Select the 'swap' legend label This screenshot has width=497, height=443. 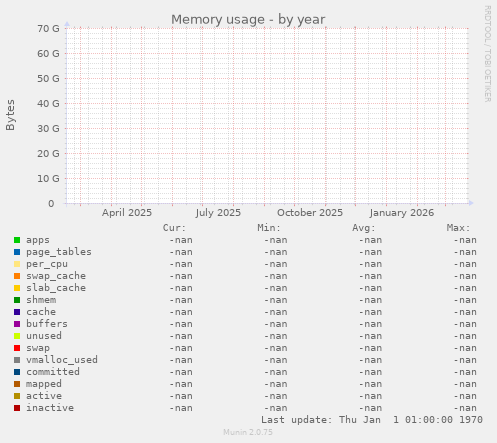[38, 348]
